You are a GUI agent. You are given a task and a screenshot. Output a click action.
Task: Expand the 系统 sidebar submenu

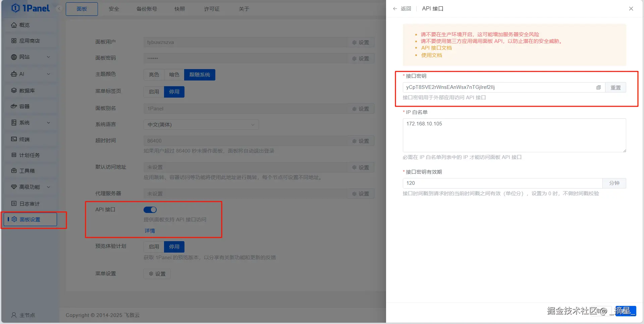(49, 123)
